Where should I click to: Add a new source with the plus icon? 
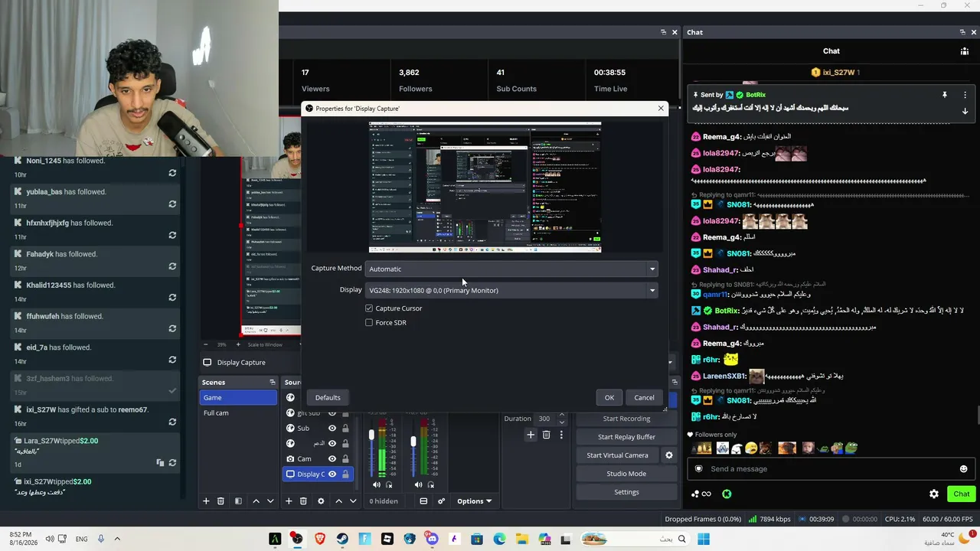click(x=289, y=501)
